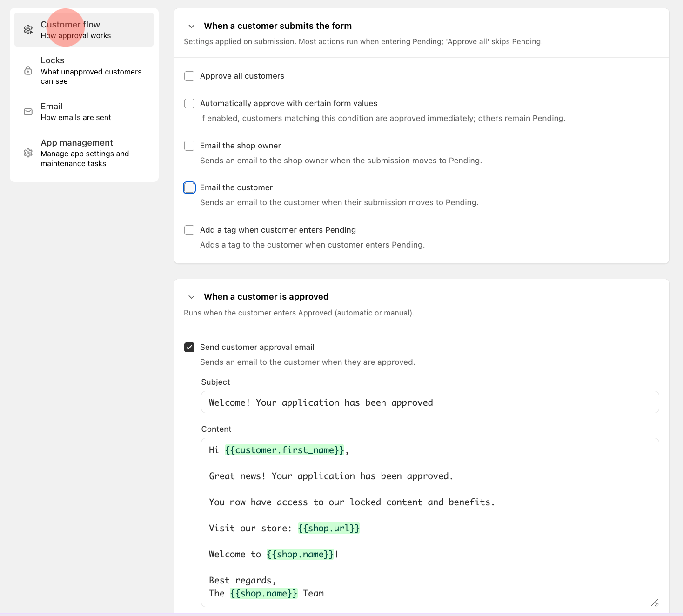Collapse the When a customer is approved section
Screen dimensions: 683x616
click(x=191, y=297)
